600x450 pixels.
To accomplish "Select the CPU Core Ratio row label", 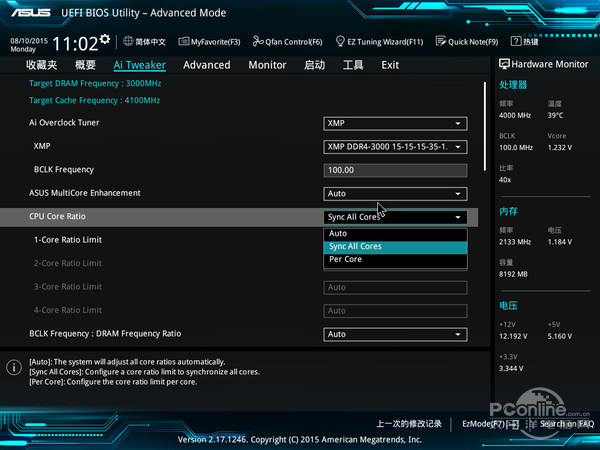I will 57,216.
